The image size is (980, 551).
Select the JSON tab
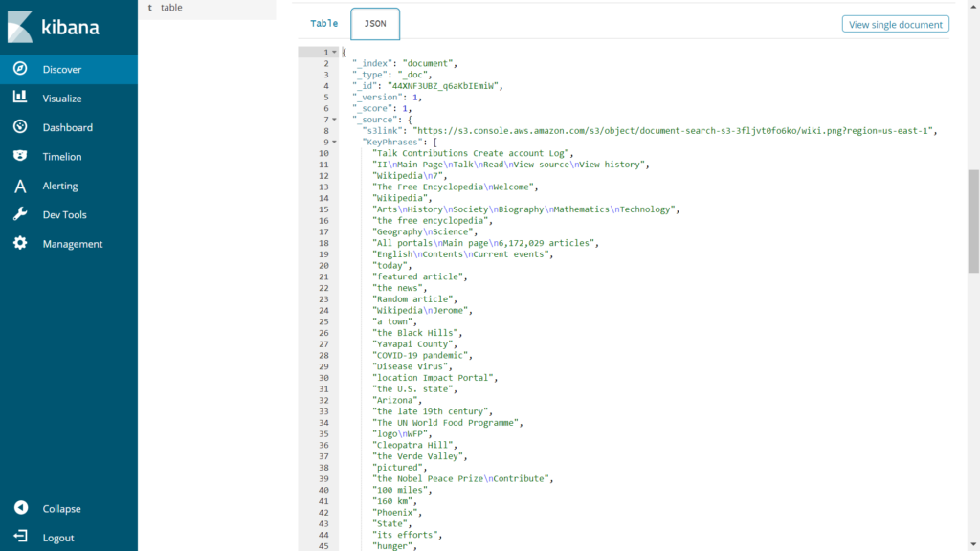375,24
